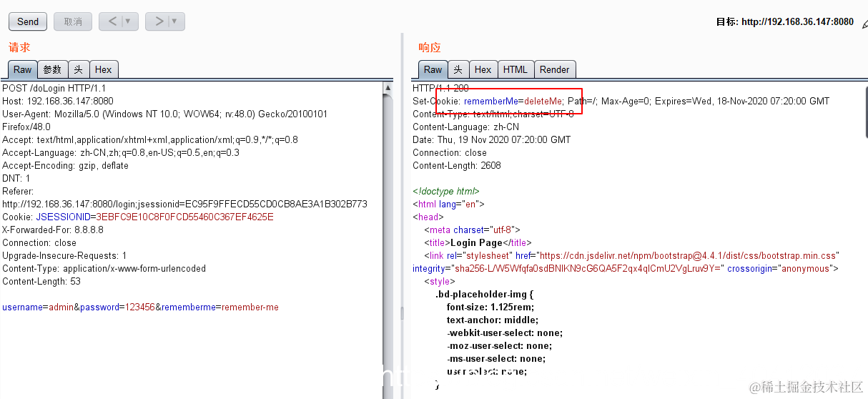Click the 'DNT: 1' header line
Viewport: 868px width, 399px height.
click(x=16, y=178)
